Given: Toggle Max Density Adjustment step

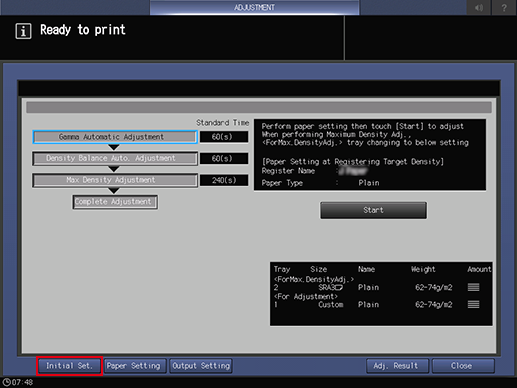Looking at the screenshot, I should (115, 180).
